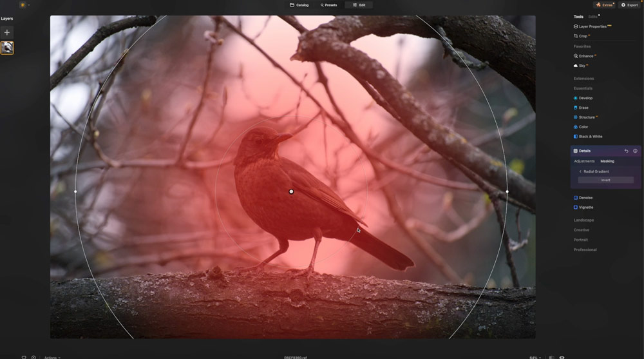Go back from Radial Gradient mask
644x359 pixels.
click(580, 171)
